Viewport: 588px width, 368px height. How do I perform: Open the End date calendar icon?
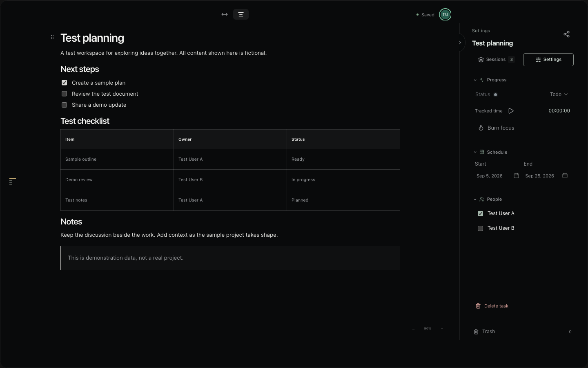coord(565,176)
